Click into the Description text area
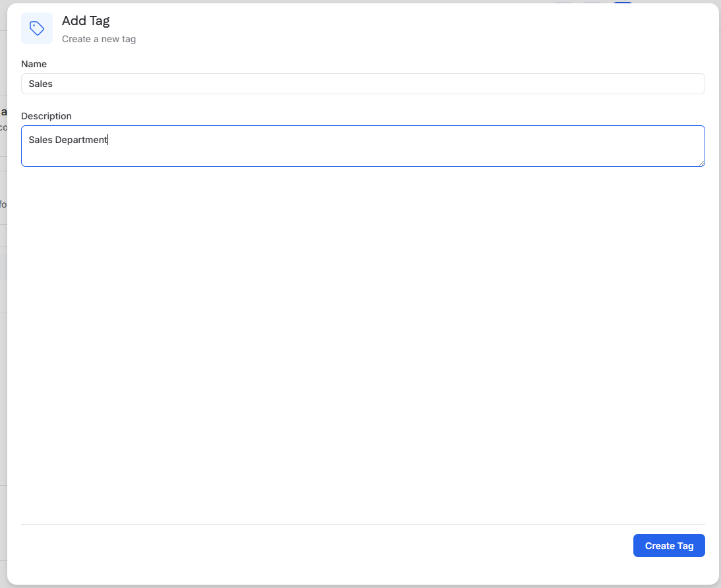This screenshot has width=721, height=588. point(362,146)
